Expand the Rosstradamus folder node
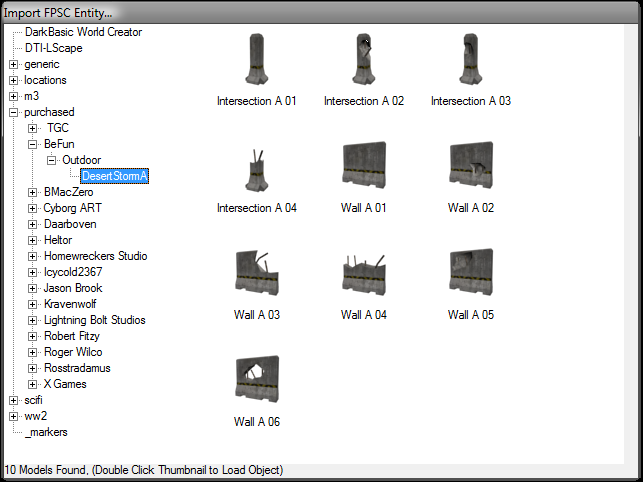 click(x=32, y=368)
